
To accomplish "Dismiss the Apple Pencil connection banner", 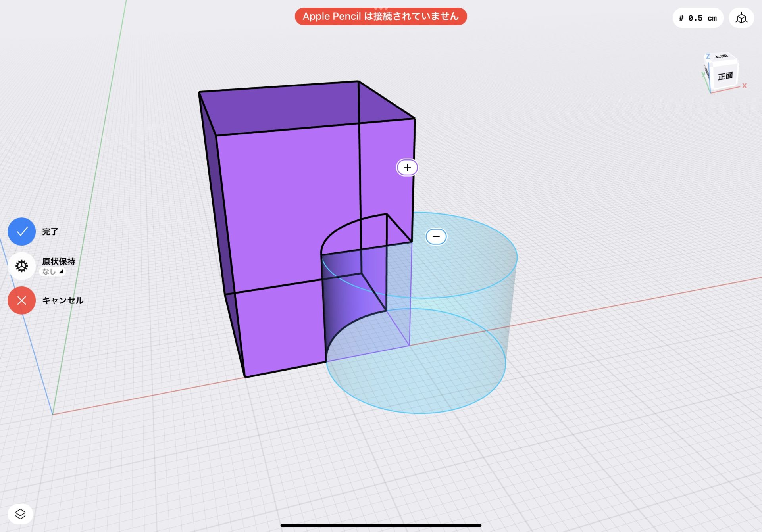I will [380, 16].
